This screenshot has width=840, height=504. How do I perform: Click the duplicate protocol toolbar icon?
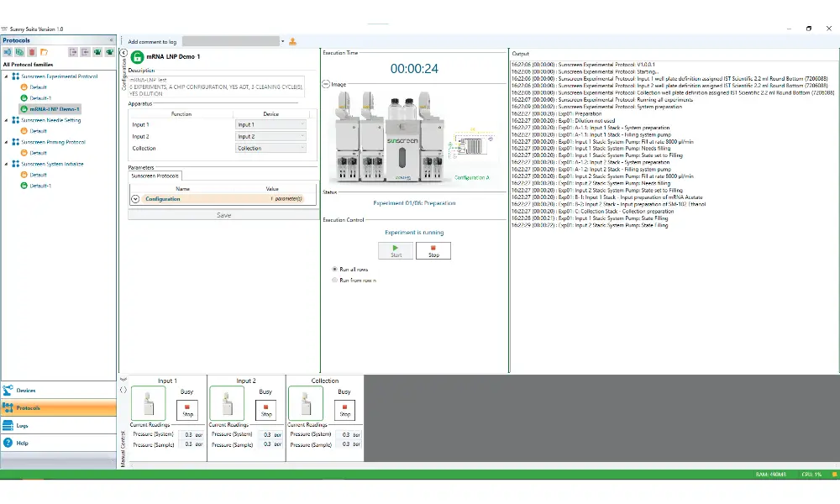coord(18,52)
